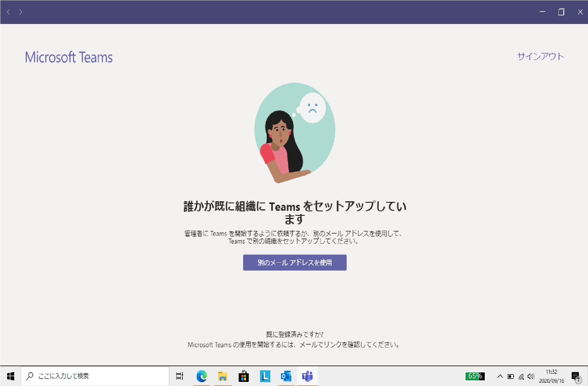Viewport: 588px width, 386px height.
Task: Click the battery icon in system tray
Action: click(511, 377)
